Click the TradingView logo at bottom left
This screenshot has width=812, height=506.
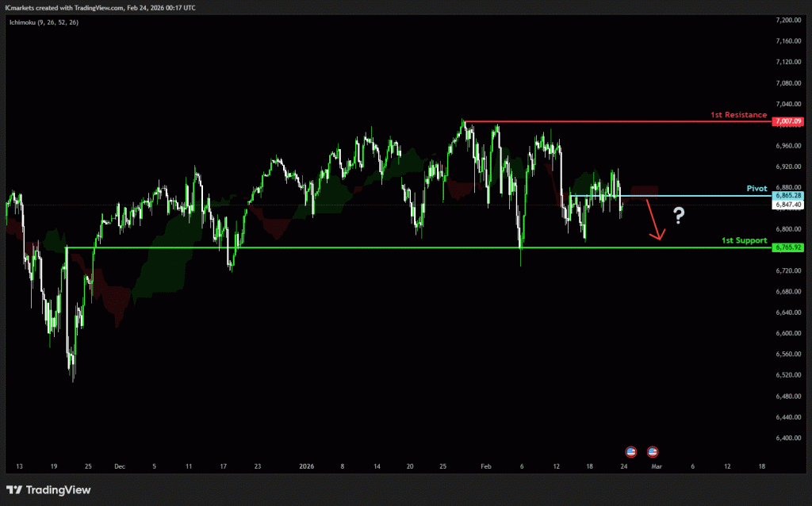pos(48,490)
